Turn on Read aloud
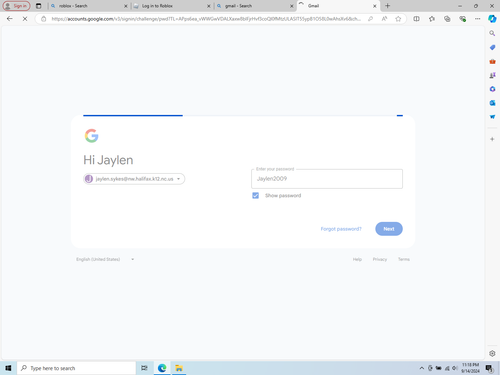 pyautogui.click(x=384, y=19)
